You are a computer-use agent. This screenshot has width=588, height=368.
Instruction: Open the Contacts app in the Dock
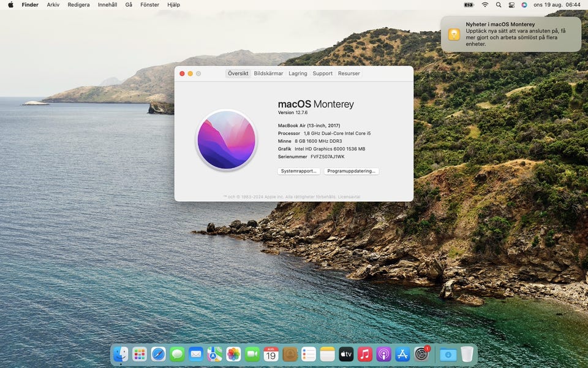(x=290, y=354)
